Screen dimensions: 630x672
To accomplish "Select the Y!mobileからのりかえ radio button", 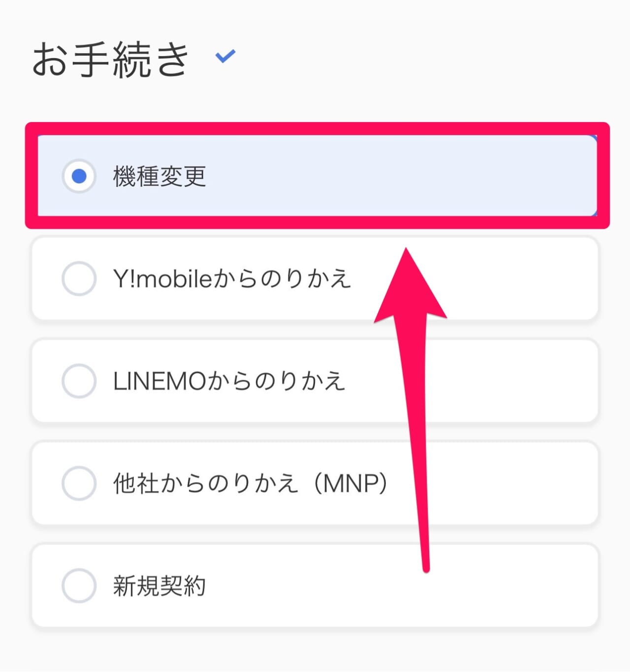I will tap(79, 278).
